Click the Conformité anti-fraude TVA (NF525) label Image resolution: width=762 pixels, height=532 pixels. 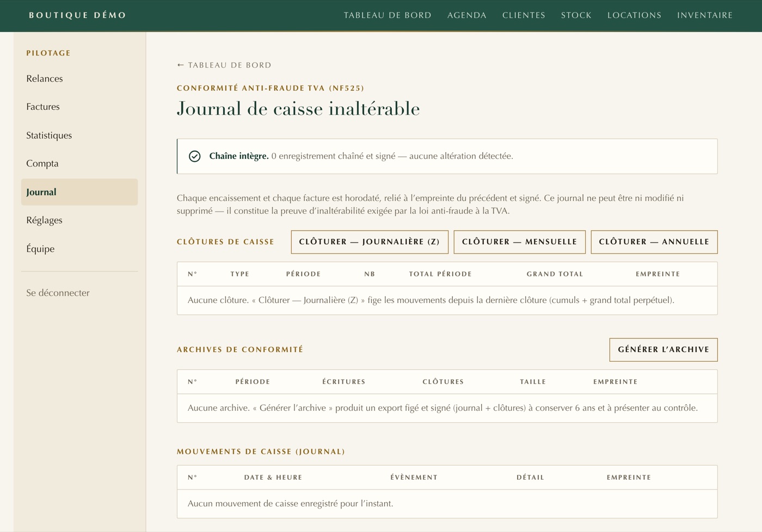271,88
